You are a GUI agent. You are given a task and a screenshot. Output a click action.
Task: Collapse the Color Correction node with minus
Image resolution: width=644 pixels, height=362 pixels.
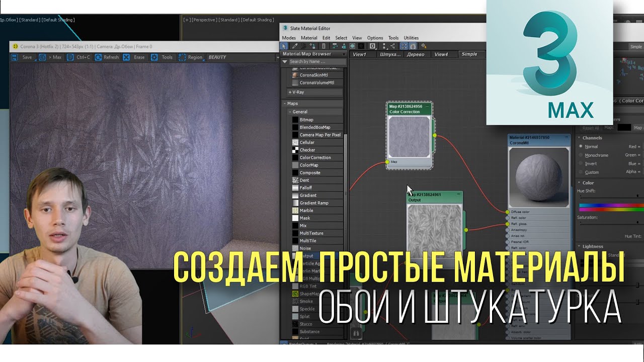click(427, 107)
